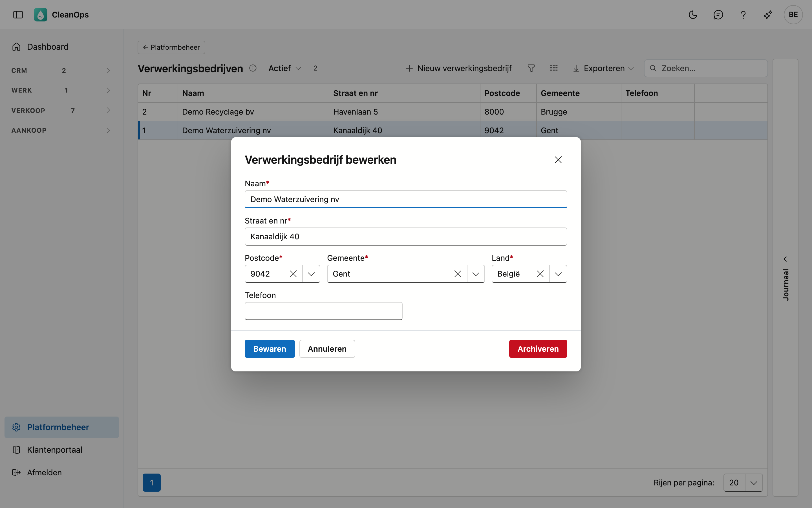Clear the Gemeente Gent value
The width and height of the screenshot is (812, 508).
(x=458, y=274)
